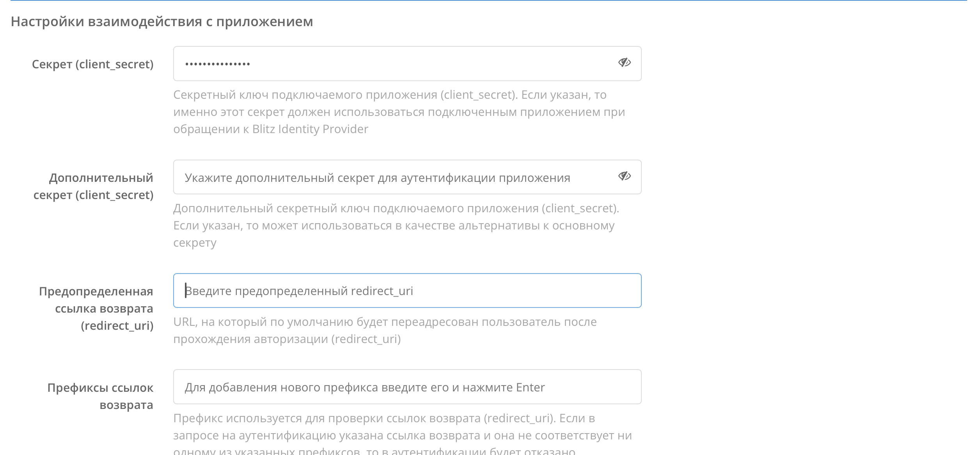Click the 'Blitz Identity Provider' text in the hint
Image resolution: width=980 pixels, height=455 pixels.
[310, 129]
